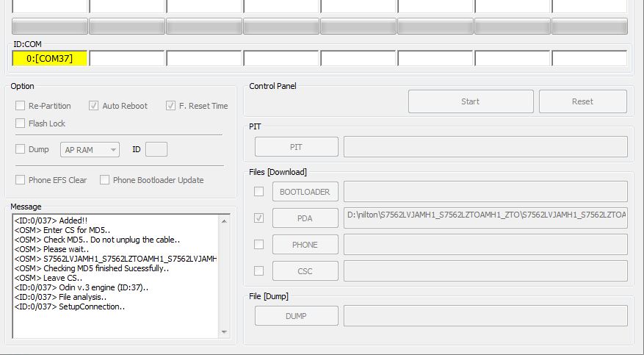This screenshot has width=644, height=355.
Task: Click the ID input field beside Dump
Action: 156,150
